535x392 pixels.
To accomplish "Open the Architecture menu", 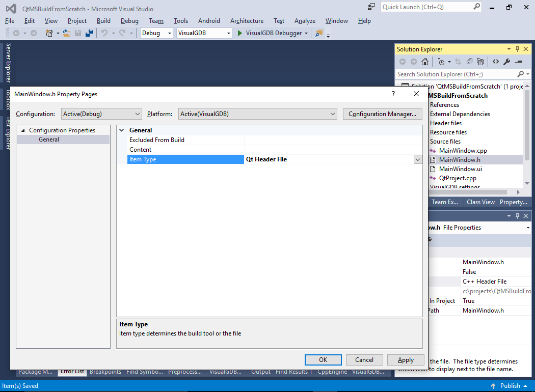I will coord(247,21).
